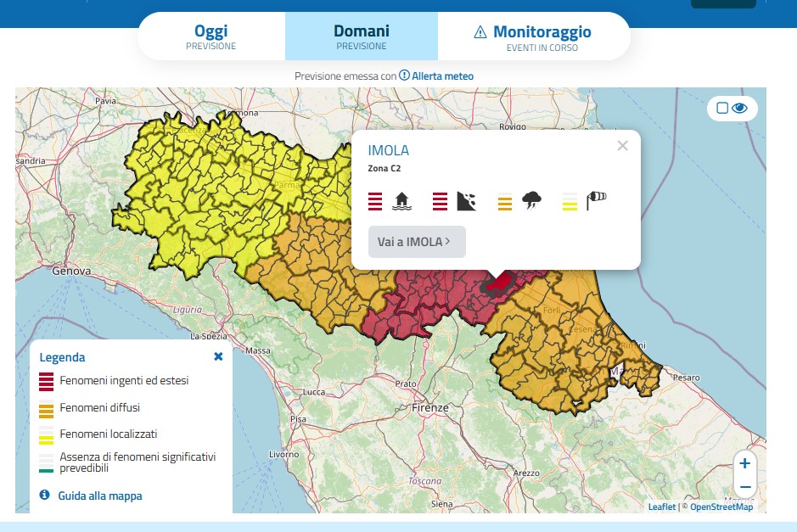This screenshot has width=797, height=532.
Task: Click the info icon beside Guida alla mappa
Action: tap(45, 495)
